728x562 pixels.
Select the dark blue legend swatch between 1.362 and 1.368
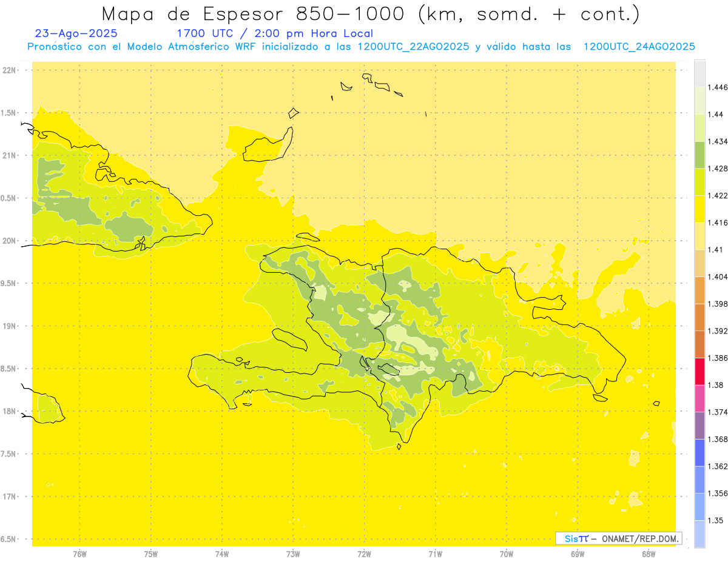tap(699, 452)
